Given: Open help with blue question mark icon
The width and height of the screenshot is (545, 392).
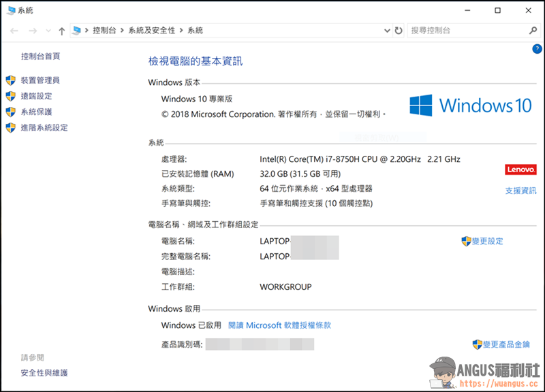Looking at the screenshot, I should click(x=537, y=49).
